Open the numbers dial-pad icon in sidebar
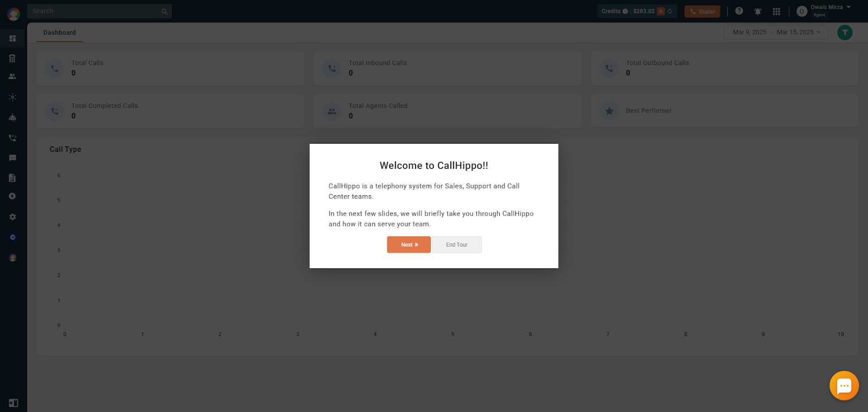The width and height of the screenshot is (868, 412). point(12,58)
